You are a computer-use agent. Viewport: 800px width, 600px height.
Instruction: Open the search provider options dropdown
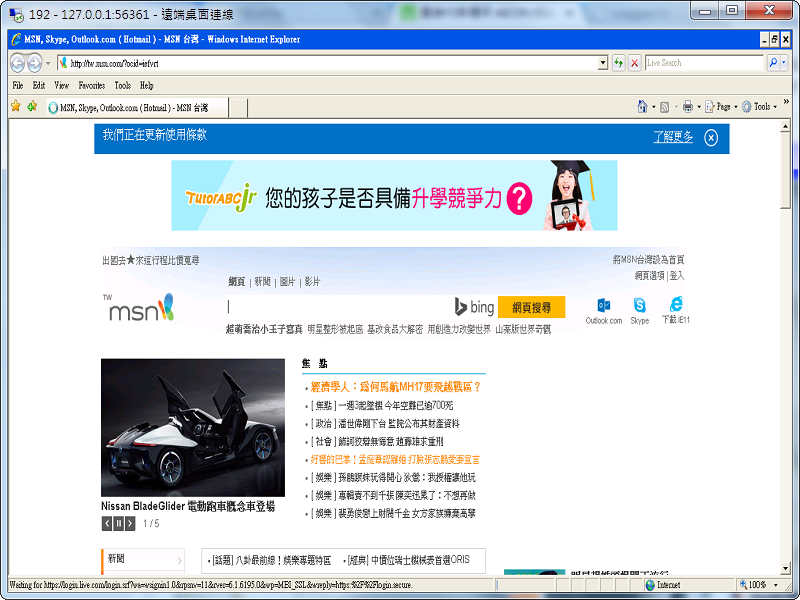point(784,63)
